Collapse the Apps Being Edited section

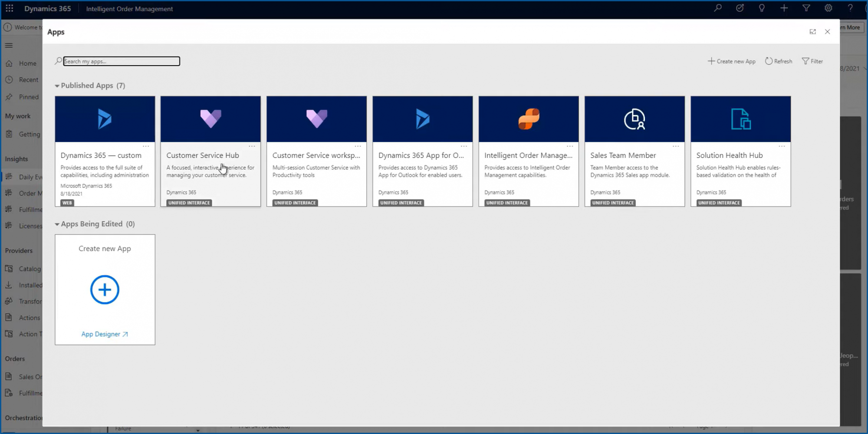coord(57,224)
